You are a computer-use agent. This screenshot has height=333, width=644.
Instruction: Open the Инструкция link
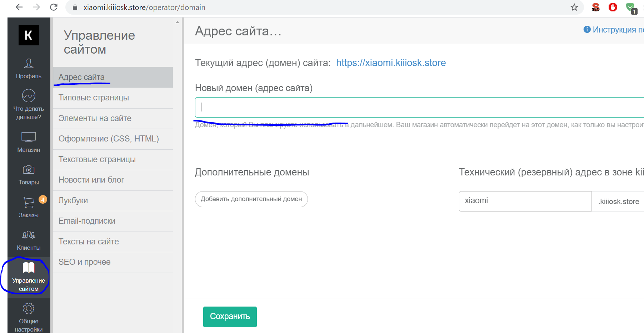618,30
